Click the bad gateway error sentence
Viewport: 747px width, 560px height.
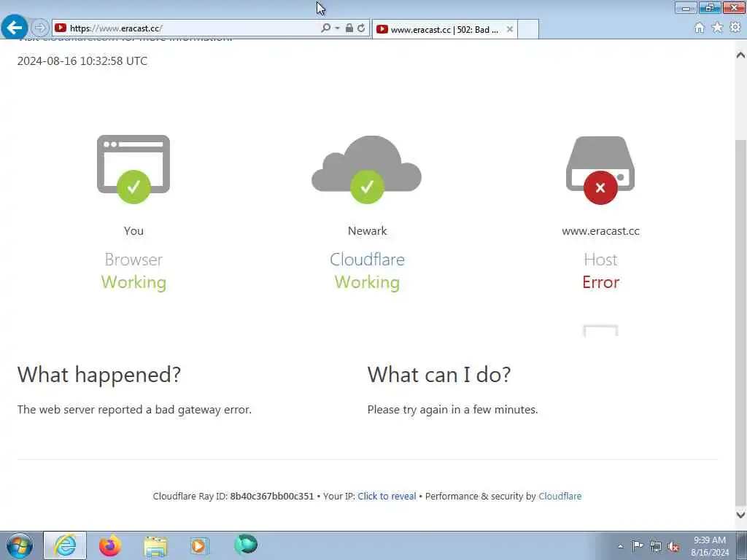click(x=134, y=410)
